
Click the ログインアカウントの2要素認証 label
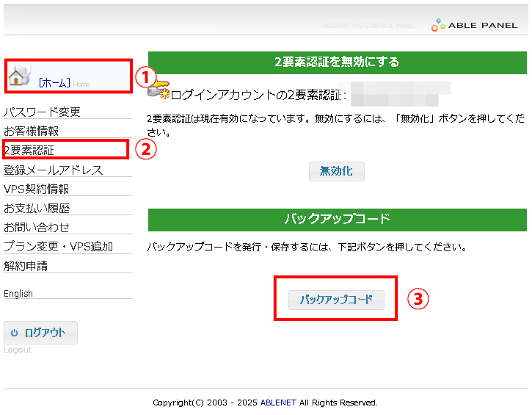tap(258, 95)
